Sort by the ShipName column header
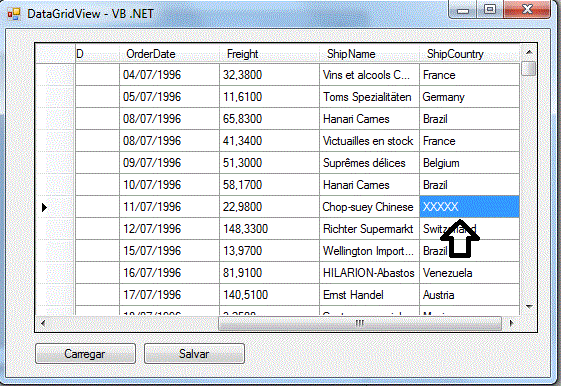This screenshot has height=386, width=561. pos(369,54)
